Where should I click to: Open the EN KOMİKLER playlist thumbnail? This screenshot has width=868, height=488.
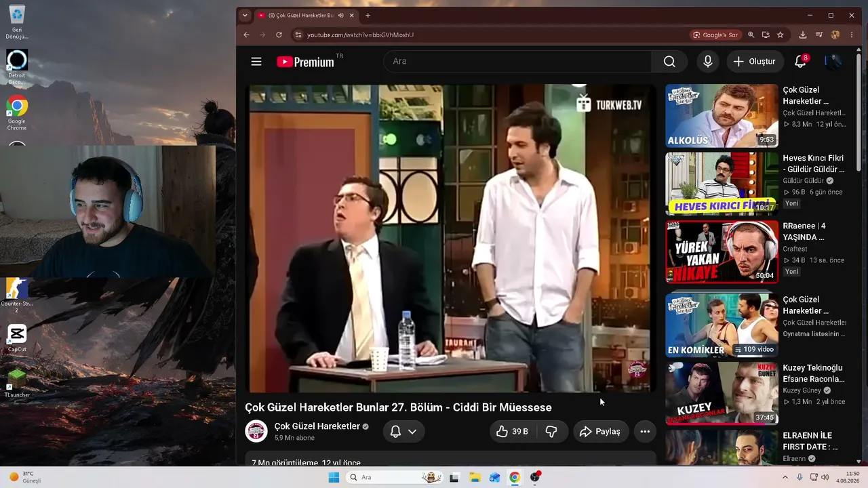722,325
